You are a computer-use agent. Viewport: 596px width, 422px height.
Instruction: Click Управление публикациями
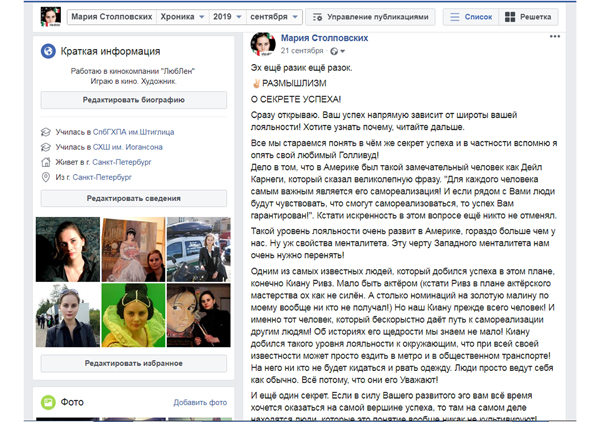371,17
